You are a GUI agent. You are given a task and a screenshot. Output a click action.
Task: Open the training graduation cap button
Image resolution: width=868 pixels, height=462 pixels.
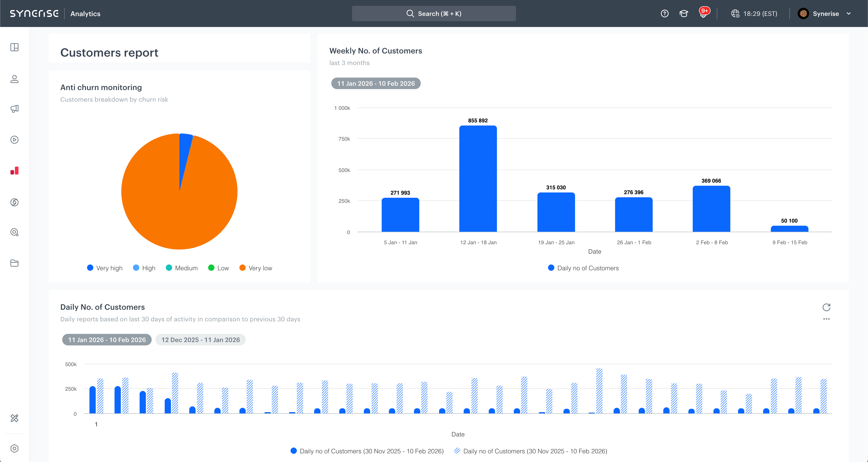tap(684, 13)
